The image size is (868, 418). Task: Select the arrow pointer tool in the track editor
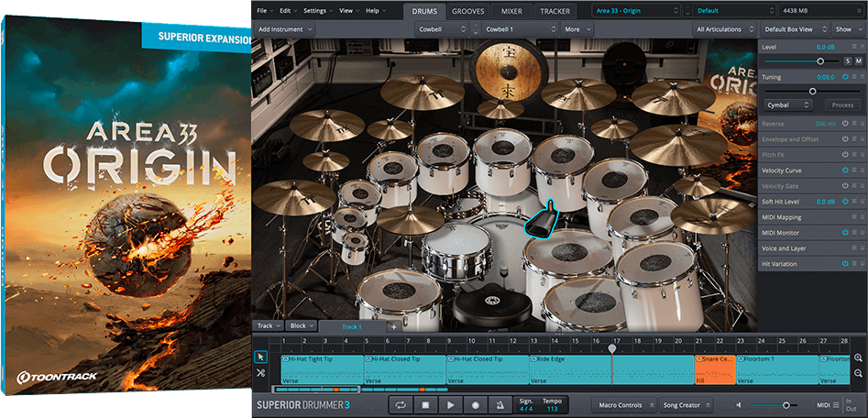click(260, 357)
